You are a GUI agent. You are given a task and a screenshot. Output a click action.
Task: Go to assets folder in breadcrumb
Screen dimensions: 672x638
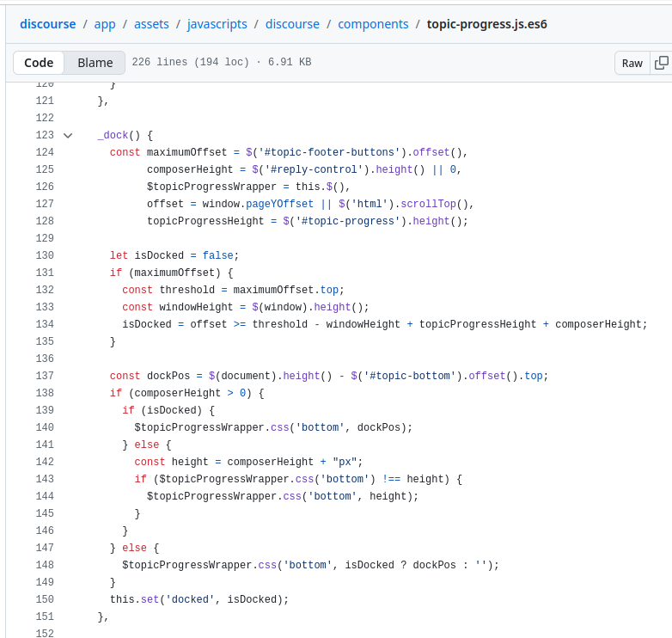[x=151, y=24]
